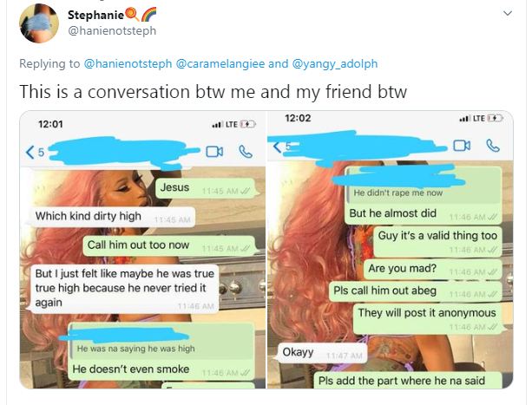Viewport: 532px width, 405px height.
Task: Open the @yangy_adolph mention link
Action: point(334,63)
